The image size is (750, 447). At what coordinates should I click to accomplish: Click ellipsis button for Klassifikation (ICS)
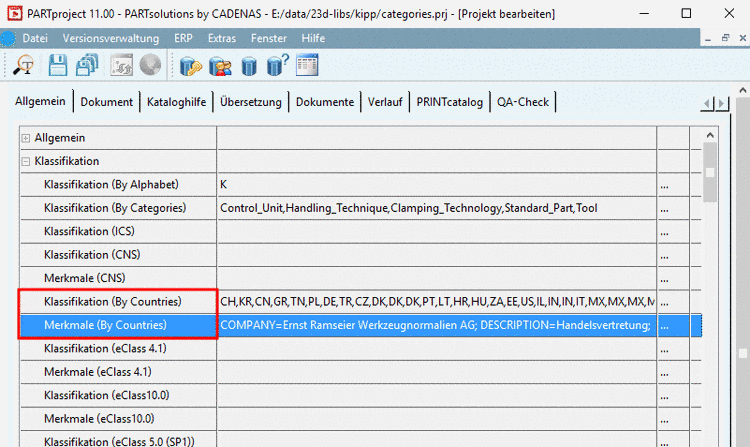pos(664,232)
